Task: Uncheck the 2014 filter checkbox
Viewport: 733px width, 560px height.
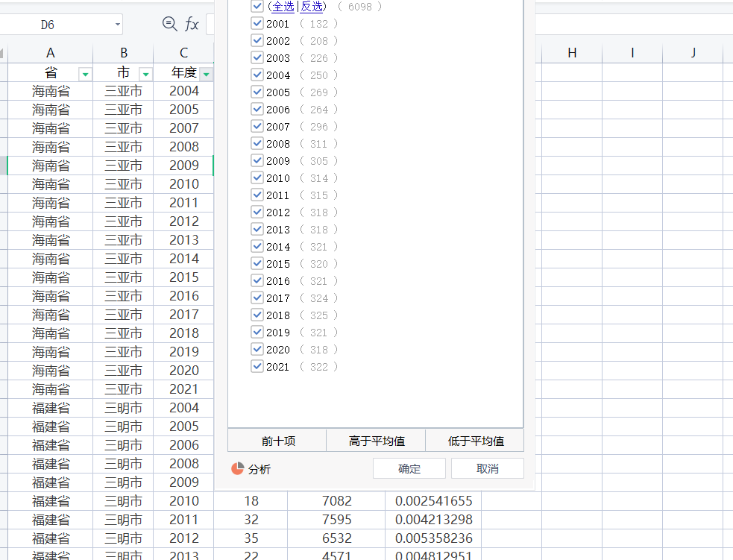Action: [x=257, y=246]
